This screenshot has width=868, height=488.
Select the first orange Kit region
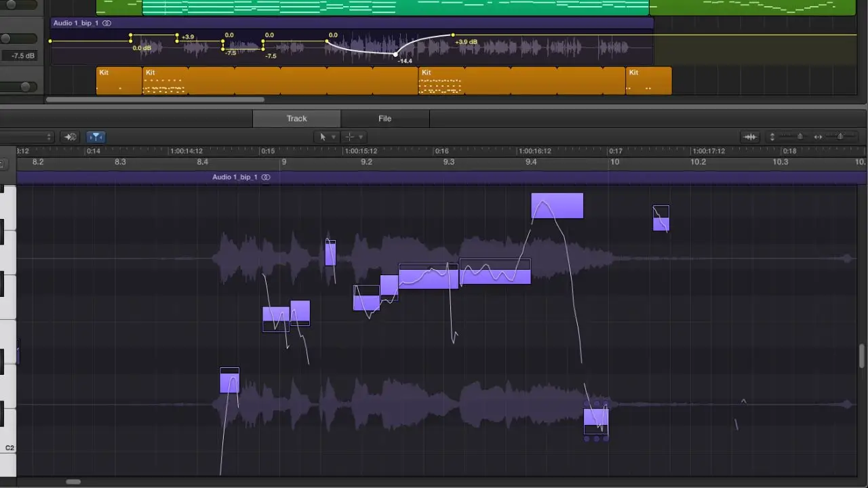pyautogui.click(x=119, y=81)
